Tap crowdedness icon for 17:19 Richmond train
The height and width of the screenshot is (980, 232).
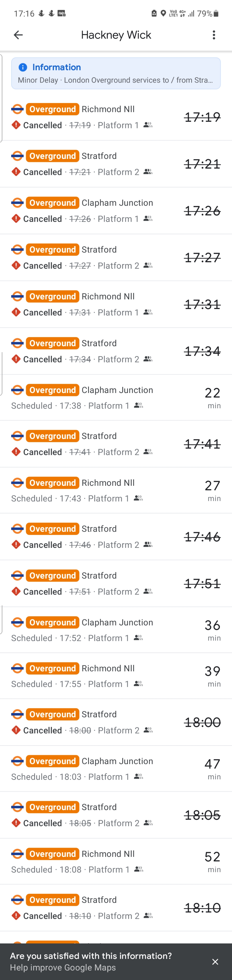pos(148,125)
